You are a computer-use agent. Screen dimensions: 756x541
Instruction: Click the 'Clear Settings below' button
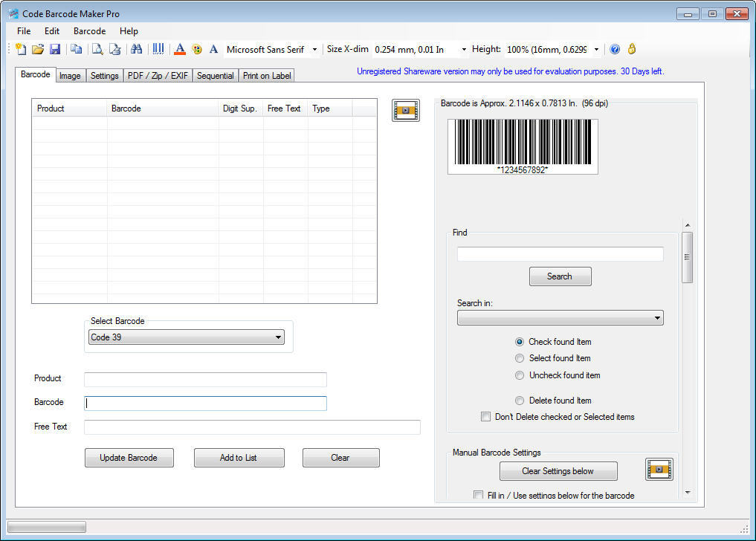coord(558,471)
